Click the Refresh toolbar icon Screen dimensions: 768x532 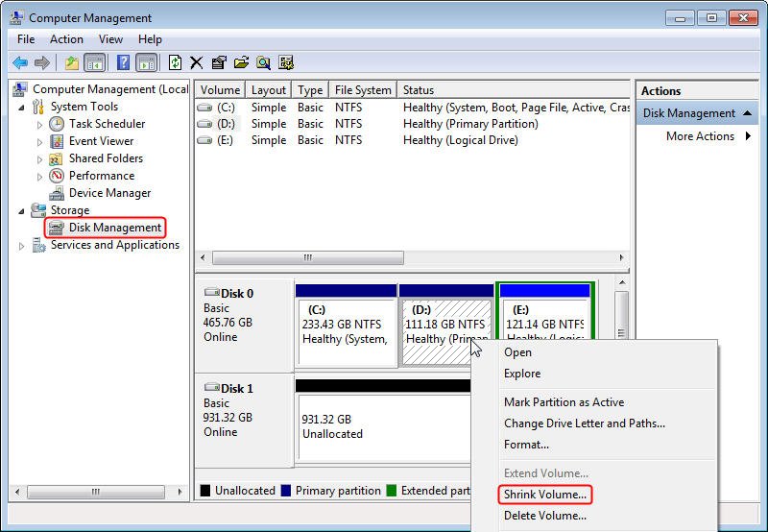pyautogui.click(x=175, y=62)
